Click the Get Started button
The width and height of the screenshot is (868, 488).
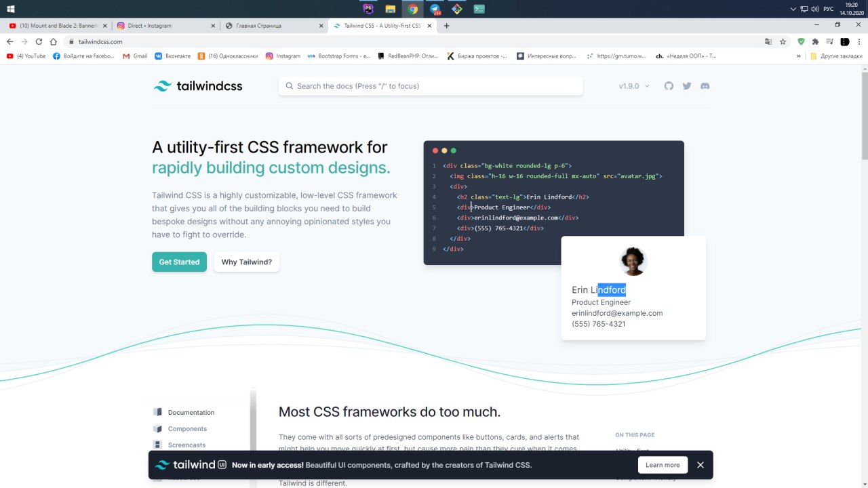coord(179,262)
